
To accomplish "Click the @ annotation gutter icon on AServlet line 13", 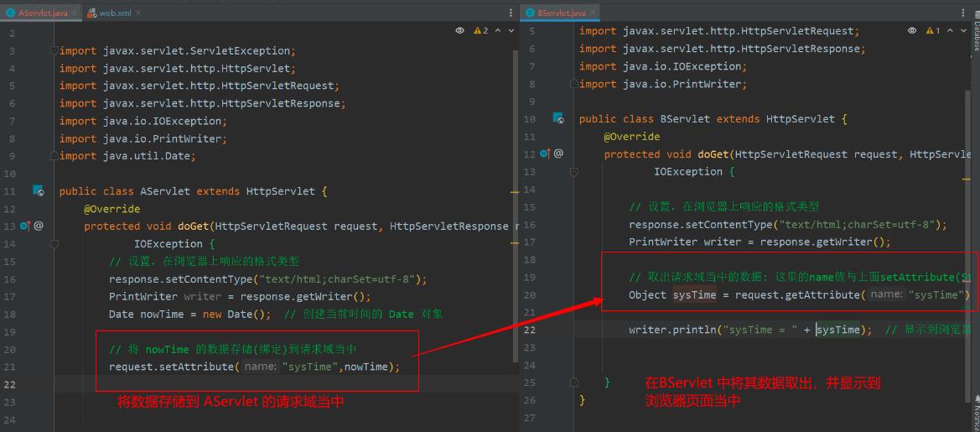I will tap(38, 226).
